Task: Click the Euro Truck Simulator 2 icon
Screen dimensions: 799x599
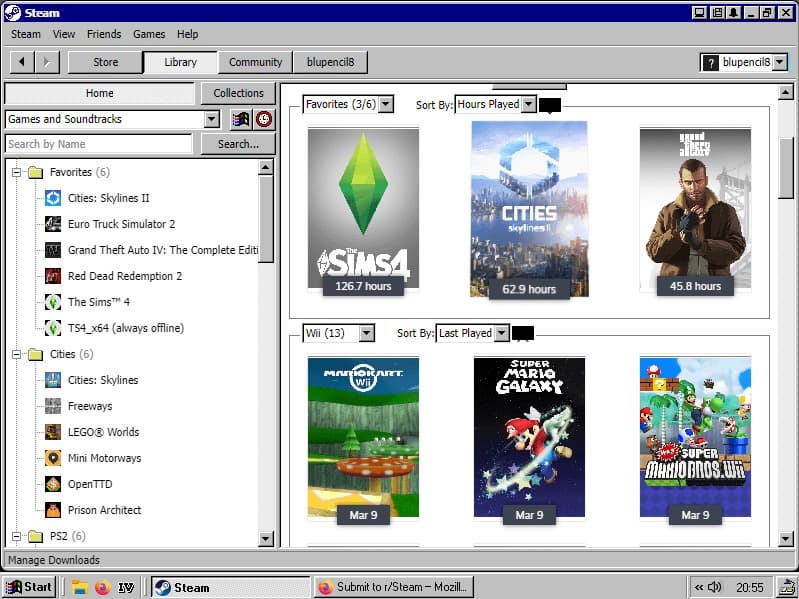Action: (x=52, y=224)
